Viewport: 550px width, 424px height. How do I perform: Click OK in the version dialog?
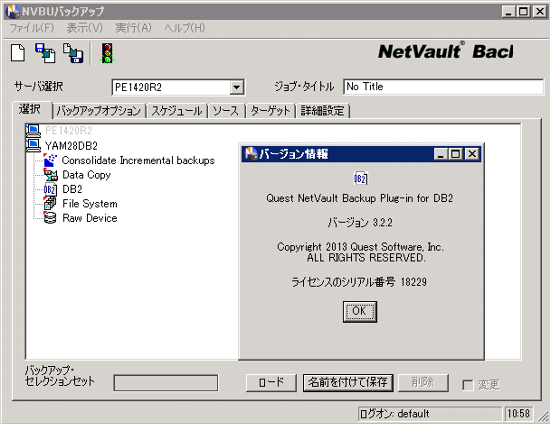360,311
